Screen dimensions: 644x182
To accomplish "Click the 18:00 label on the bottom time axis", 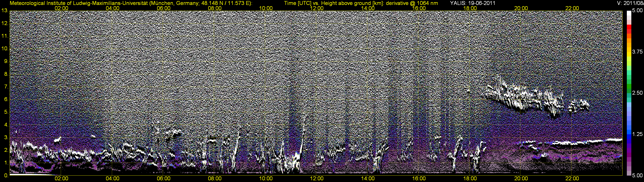I will [x=470, y=179].
